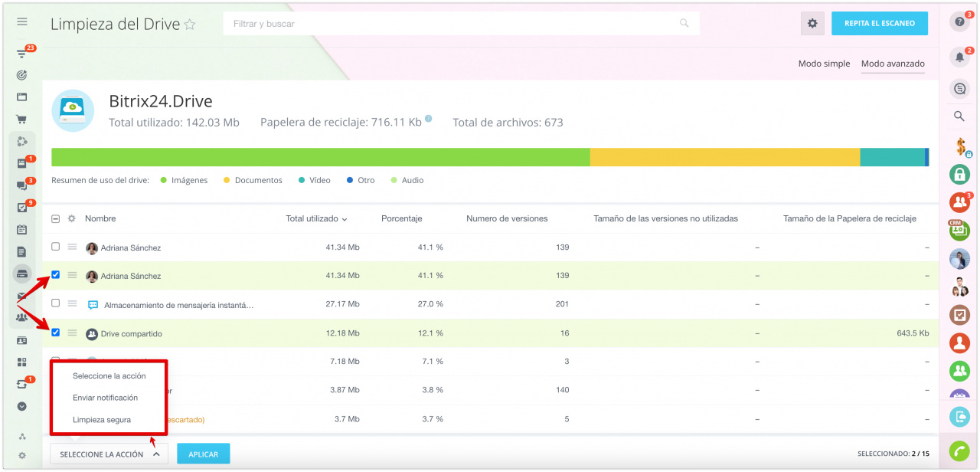The width and height of the screenshot is (980, 472).
Task: Open the dollar sign icon in right panel
Action: tap(960, 146)
